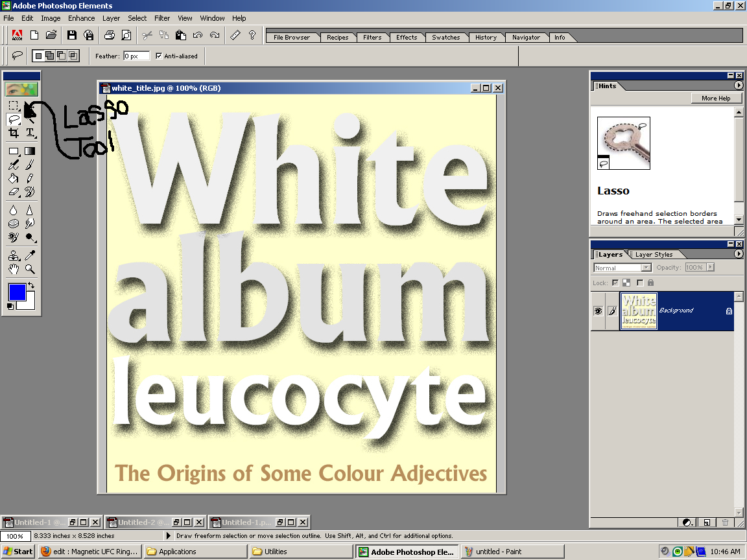Image resolution: width=747 pixels, height=560 pixels.
Task: Select the Brush tool
Action: [x=30, y=165]
